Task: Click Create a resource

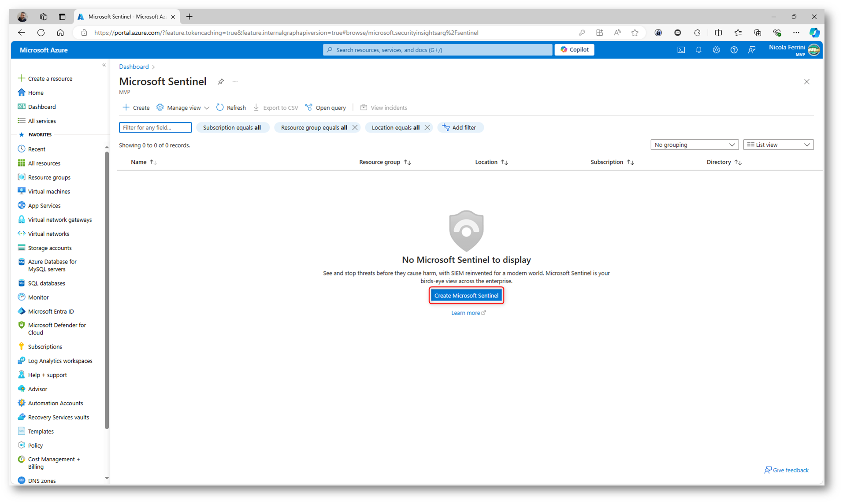Action: 45,78
